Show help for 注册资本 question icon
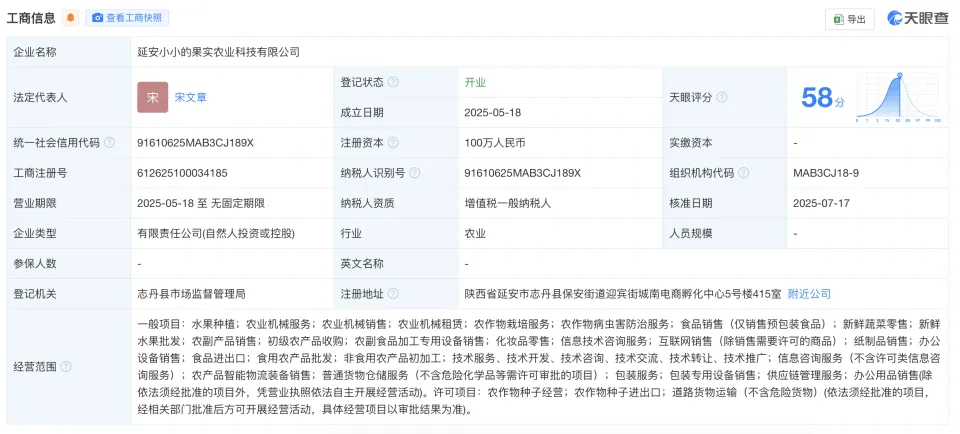 click(x=393, y=143)
